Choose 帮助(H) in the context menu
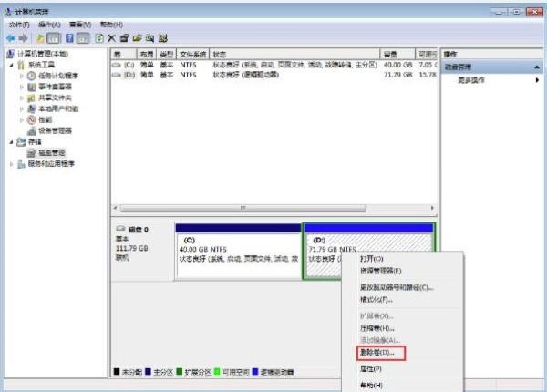 (x=371, y=386)
